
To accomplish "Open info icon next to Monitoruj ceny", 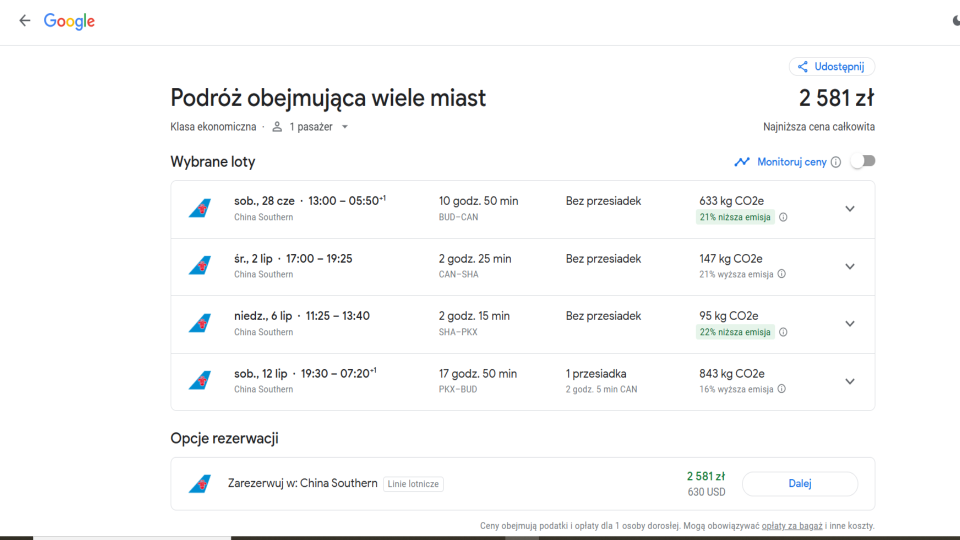I will (x=836, y=162).
